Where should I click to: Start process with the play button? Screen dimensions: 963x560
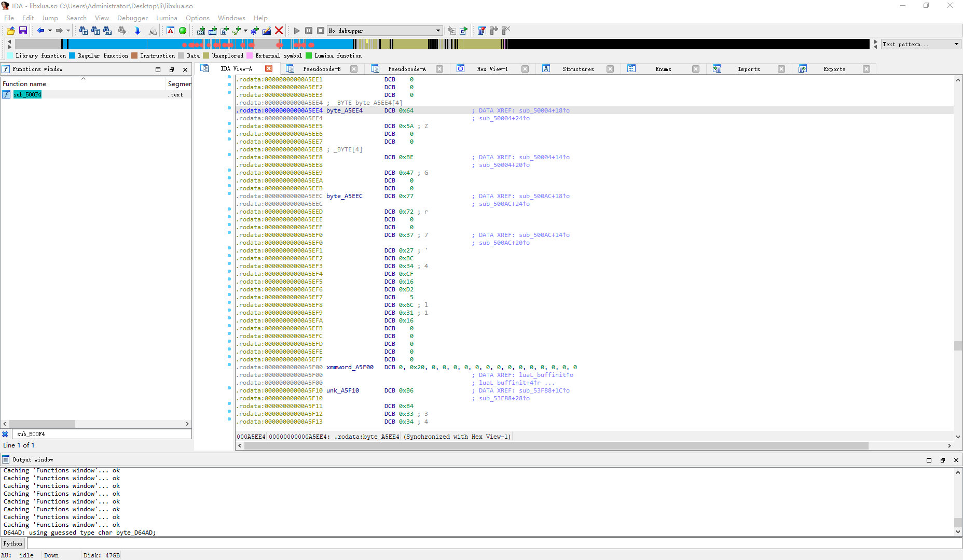click(297, 31)
